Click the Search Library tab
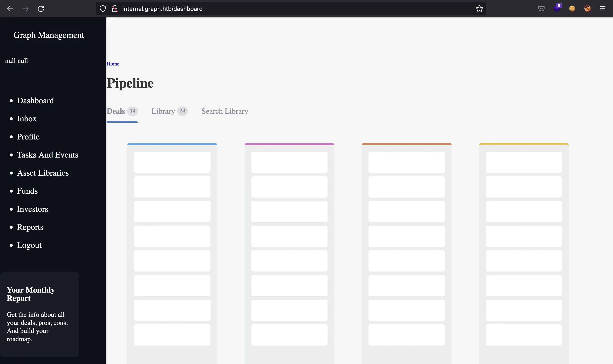This screenshot has height=364, width=613. pyautogui.click(x=225, y=111)
